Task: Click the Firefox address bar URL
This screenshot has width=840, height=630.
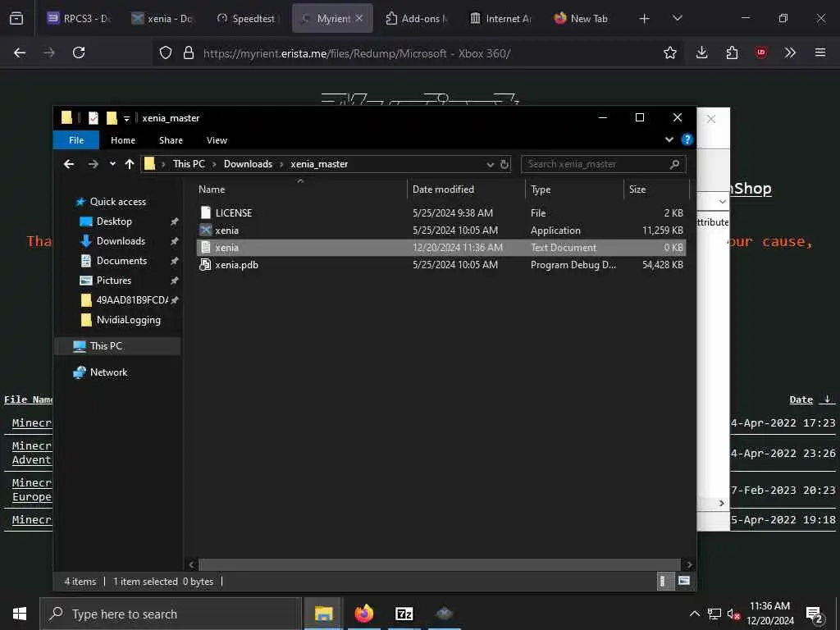Action: coord(356,53)
